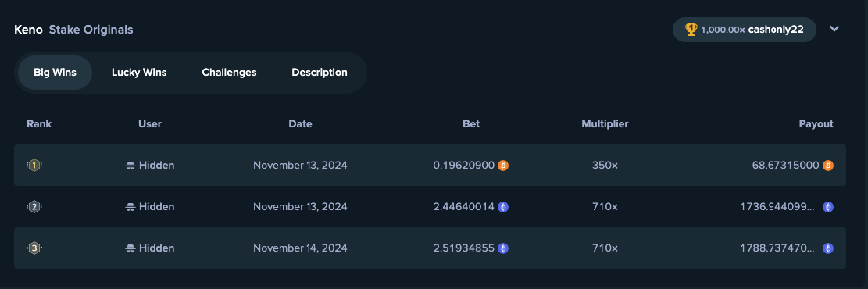The width and height of the screenshot is (868, 289).
Task: Click hidden user icon in rank 1 row
Action: [130, 165]
